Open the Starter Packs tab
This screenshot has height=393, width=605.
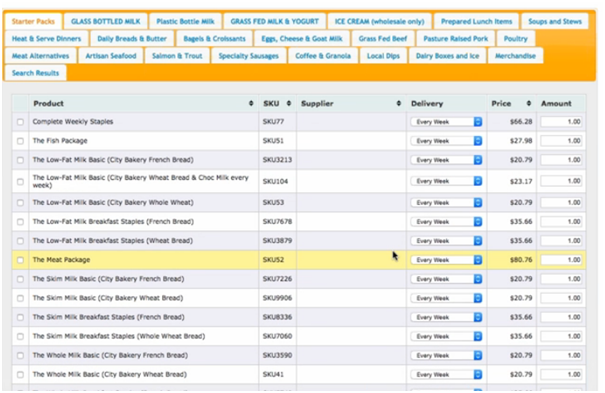pyautogui.click(x=33, y=22)
